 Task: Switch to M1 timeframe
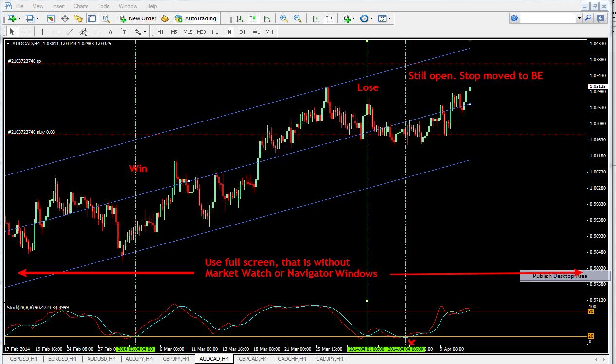coord(160,32)
